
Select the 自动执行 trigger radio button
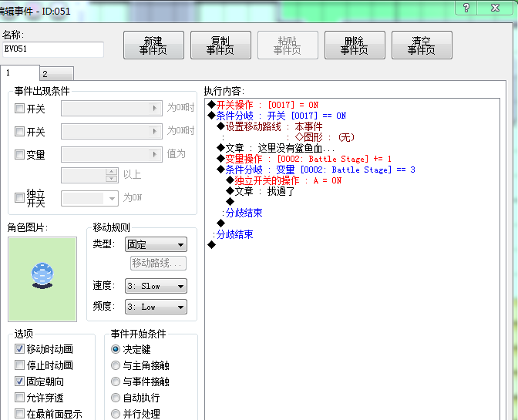(x=116, y=398)
